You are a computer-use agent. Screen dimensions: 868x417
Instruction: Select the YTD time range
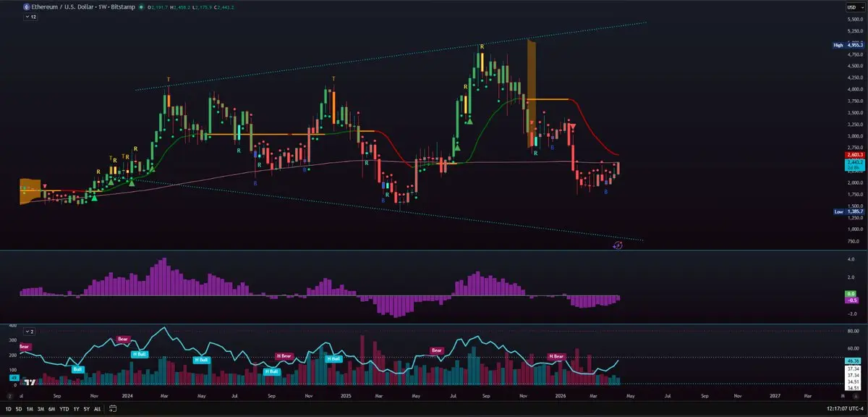[x=64, y=409]
